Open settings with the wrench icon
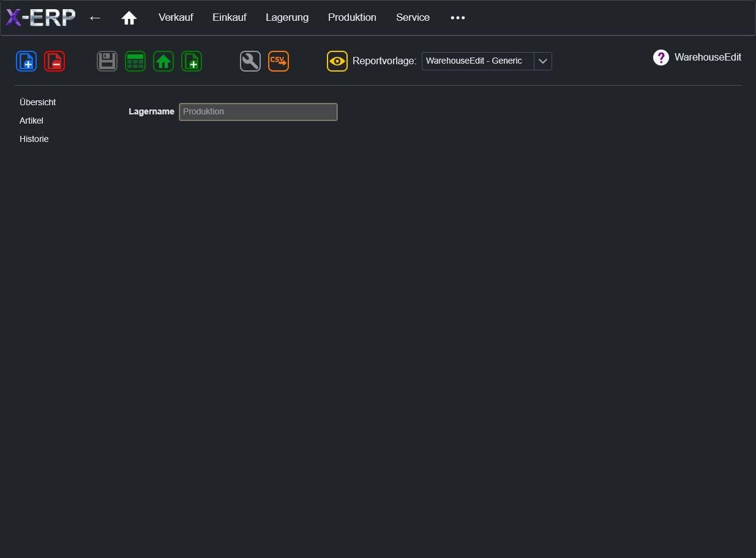The width and height of the screenshot is (756, 558). (x=250, y=61)
